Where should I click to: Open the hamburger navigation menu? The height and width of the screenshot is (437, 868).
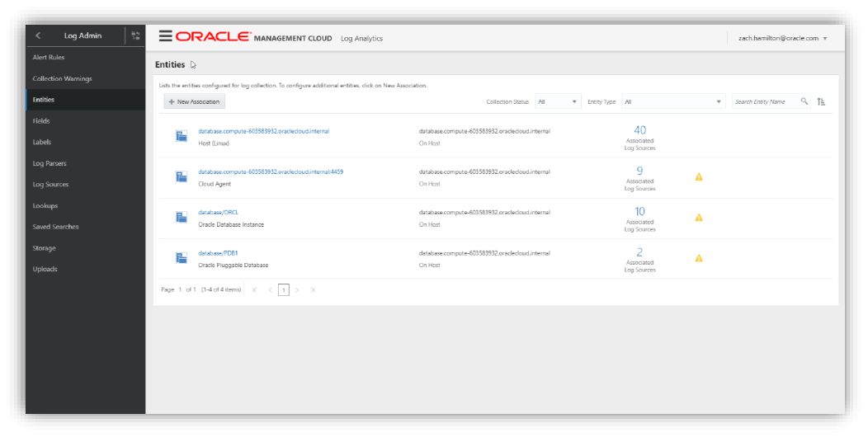pyautogui.click(x=166, y=36)
